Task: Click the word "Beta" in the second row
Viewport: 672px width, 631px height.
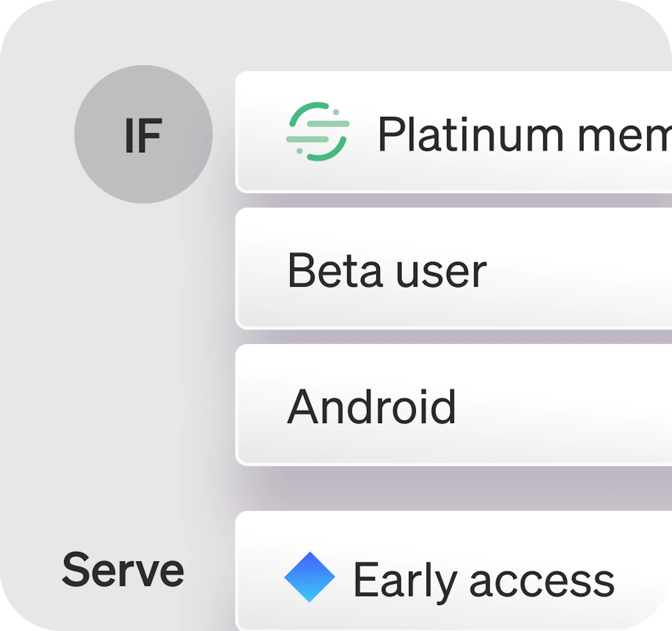Action: [x=335, y=271]
